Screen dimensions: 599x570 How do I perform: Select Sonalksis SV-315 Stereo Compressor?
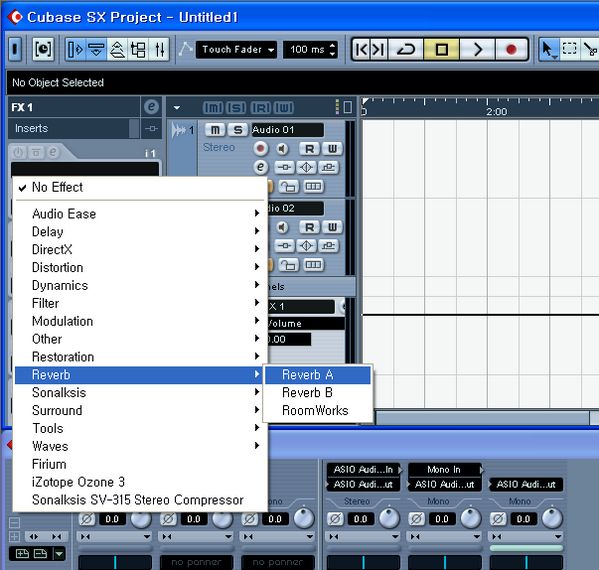coord(140,500)
